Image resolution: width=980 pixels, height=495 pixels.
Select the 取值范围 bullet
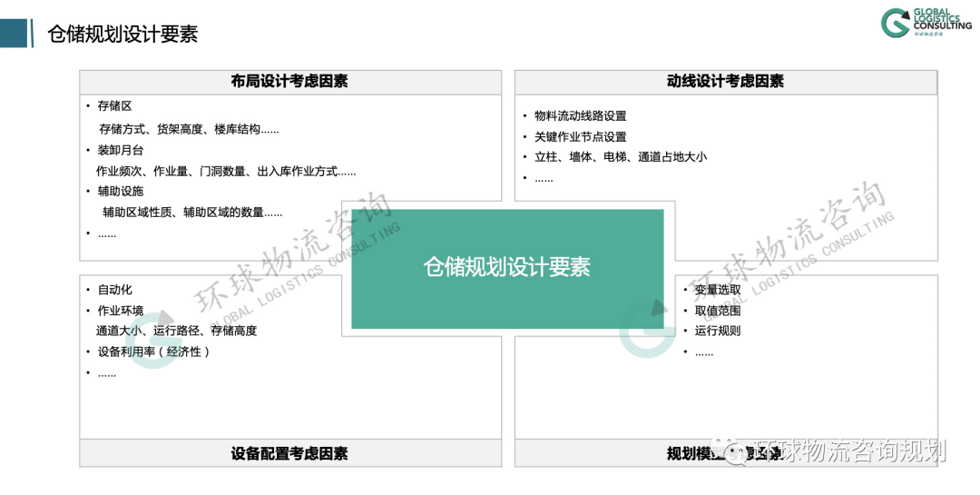click(718, 311)
